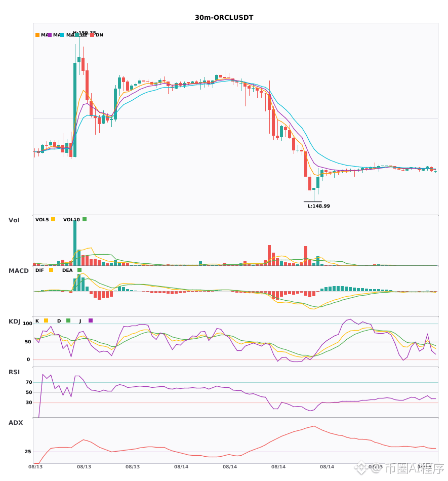The image size is (448, 481).
Task: Select the RSI panel label
Action: (14, 372)
